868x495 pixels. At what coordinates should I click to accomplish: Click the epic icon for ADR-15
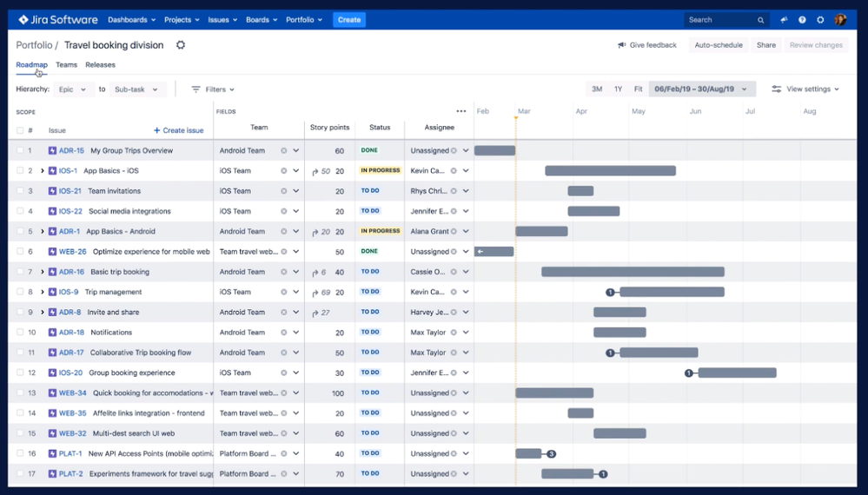[x=53, y=150]
